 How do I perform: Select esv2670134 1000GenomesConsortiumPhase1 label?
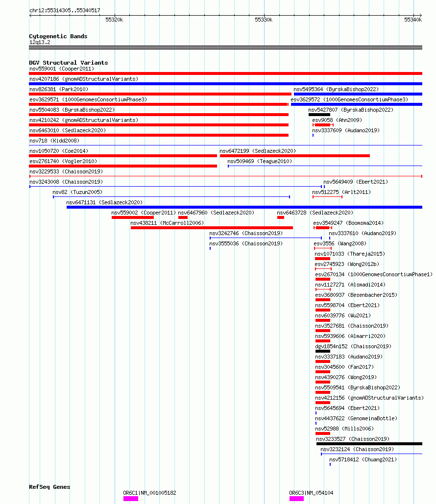tap(374, 274)
